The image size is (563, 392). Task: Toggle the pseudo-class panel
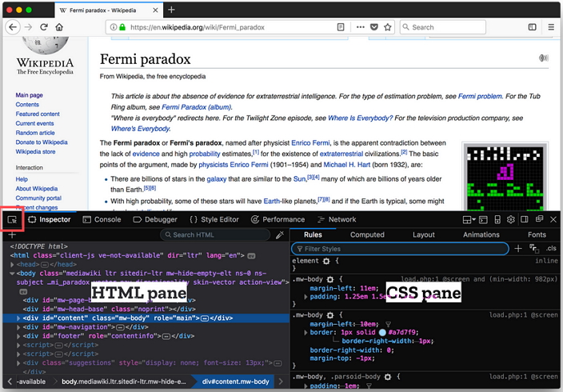[x=534, y=248]
